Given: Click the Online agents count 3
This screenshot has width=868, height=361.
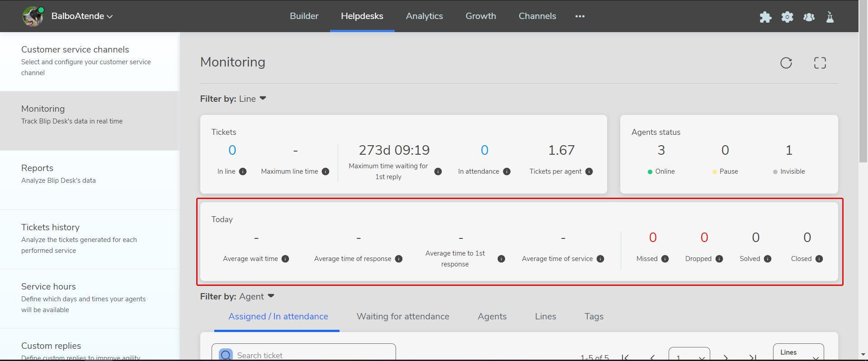Looking at the screenshot, I should click(x=661, y=150).
